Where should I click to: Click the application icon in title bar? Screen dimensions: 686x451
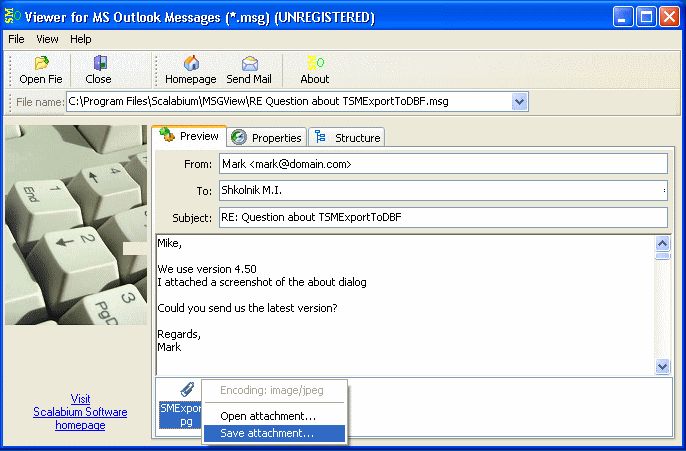[12, 17]
